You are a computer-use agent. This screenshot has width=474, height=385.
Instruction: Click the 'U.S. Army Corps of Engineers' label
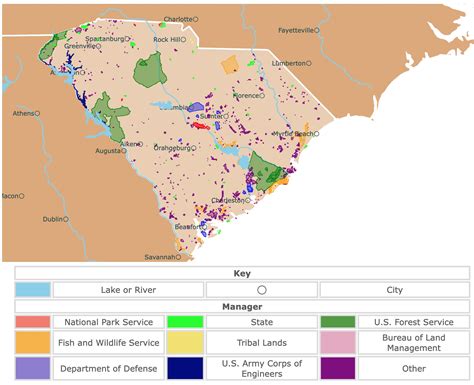click(262, 368)
